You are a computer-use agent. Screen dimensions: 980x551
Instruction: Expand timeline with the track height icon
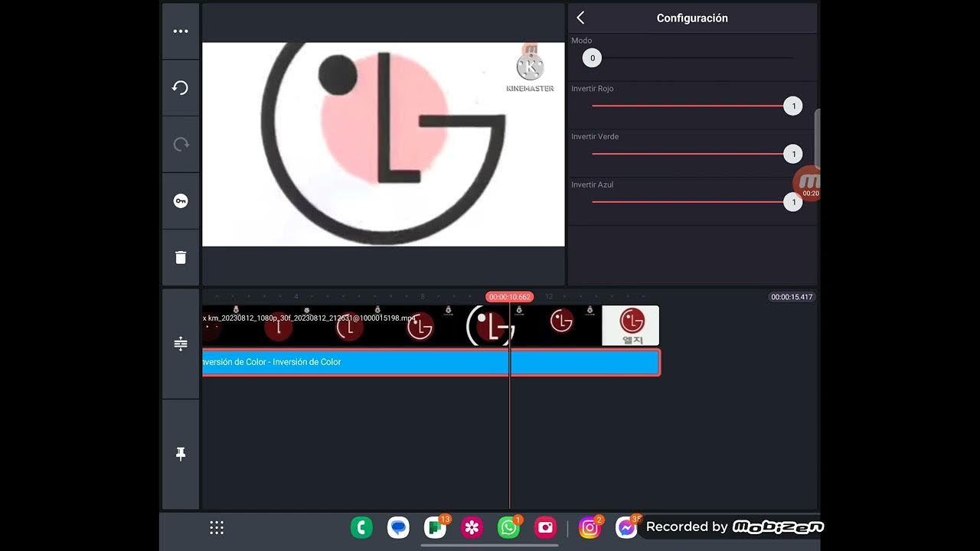(181, 344)
